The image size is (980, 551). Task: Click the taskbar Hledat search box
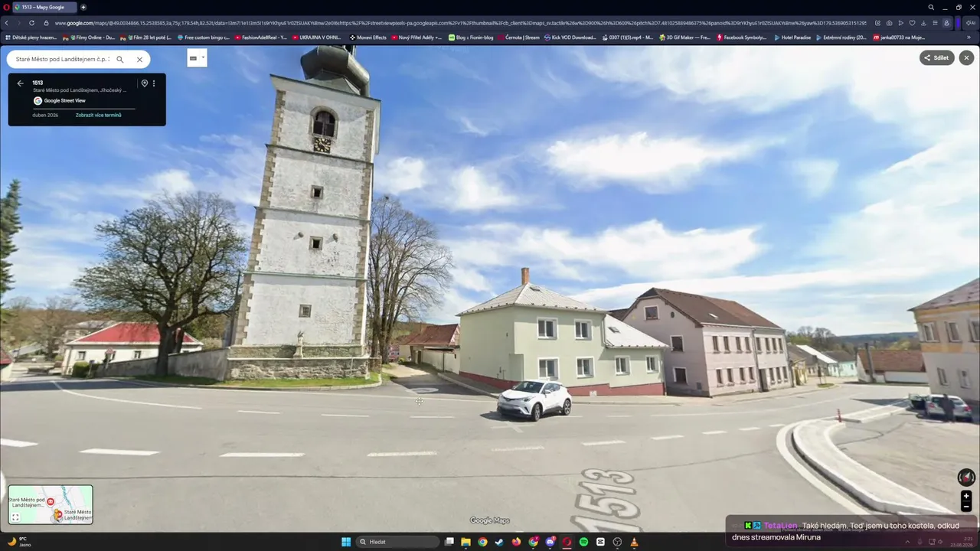point(399,542)
